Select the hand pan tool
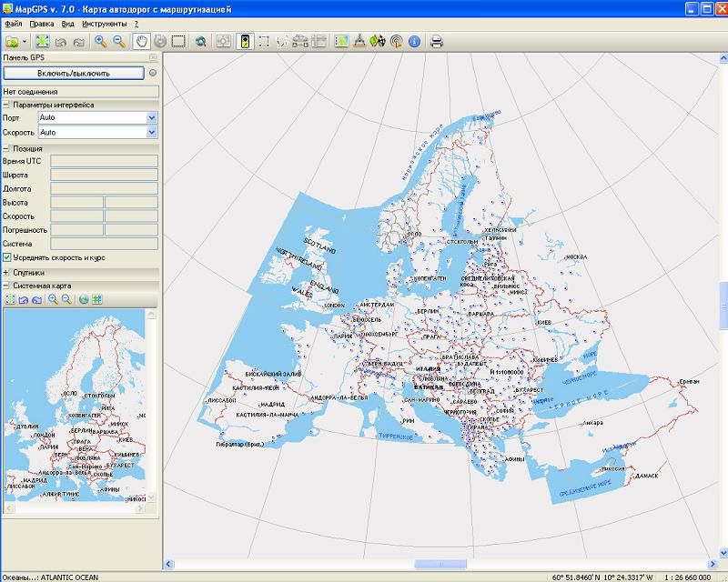 click(x=142, y=41)
